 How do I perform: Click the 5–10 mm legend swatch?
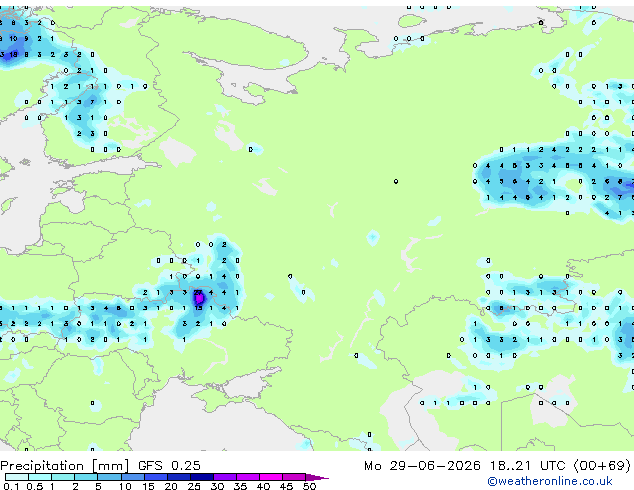coord(109,477)
